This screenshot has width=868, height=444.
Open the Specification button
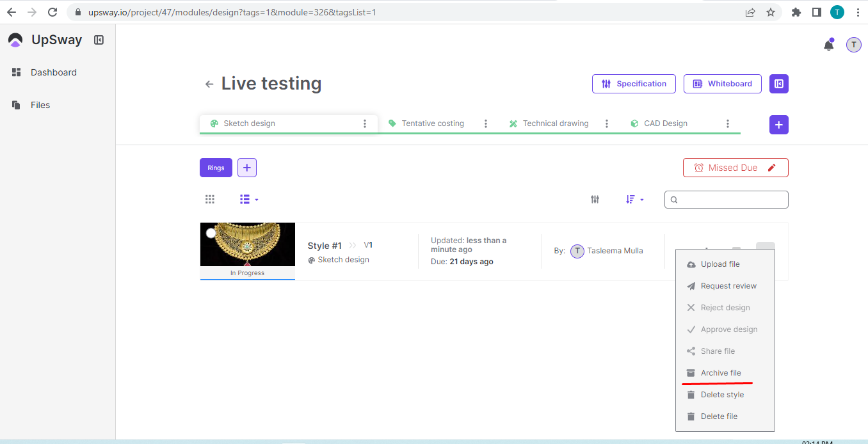coord(634,84)
